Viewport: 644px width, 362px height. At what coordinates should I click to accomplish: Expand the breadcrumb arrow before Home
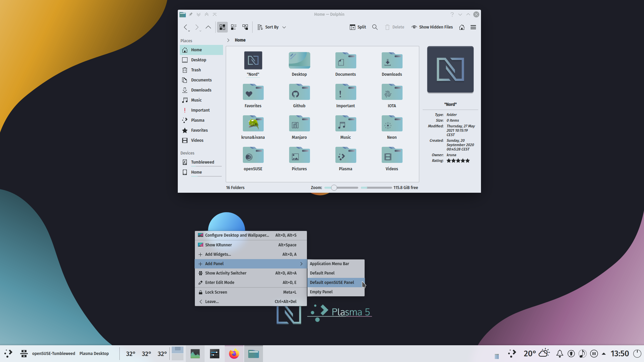[x=228, y=40]
